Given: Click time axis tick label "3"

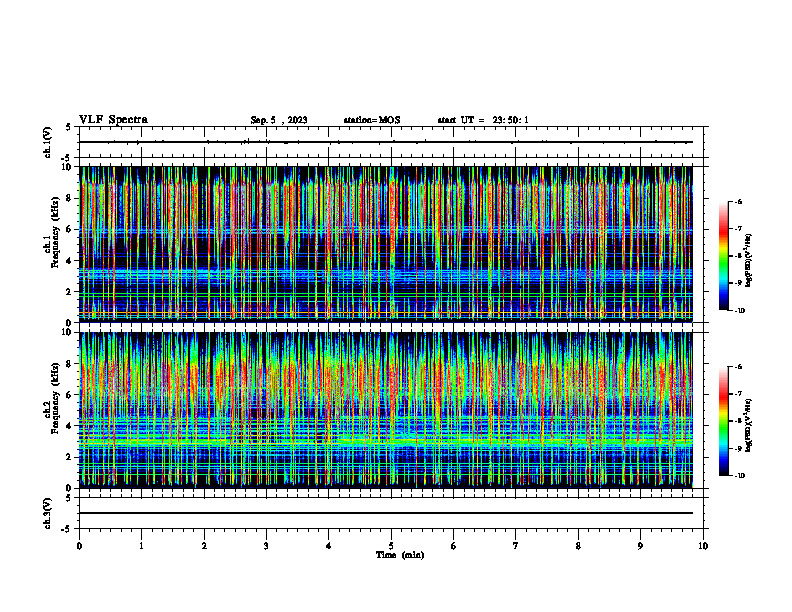Looking at the screenshot, I should [x=266, y=546].
